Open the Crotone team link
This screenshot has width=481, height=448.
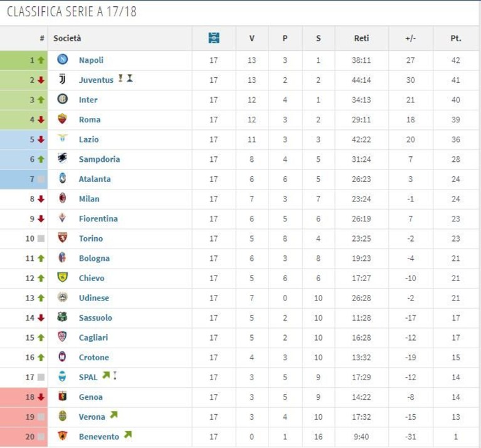(94, 358)
